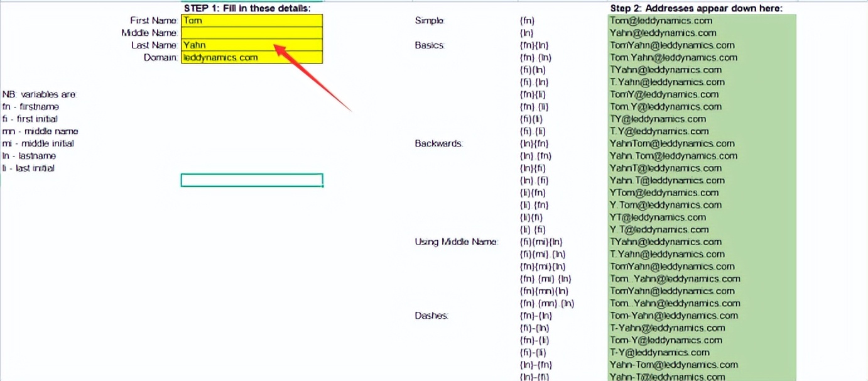Click the Tom.Y@leddynamics.com address
The width and height of the screenshot is (868, 381).
(x=666, y=107)
